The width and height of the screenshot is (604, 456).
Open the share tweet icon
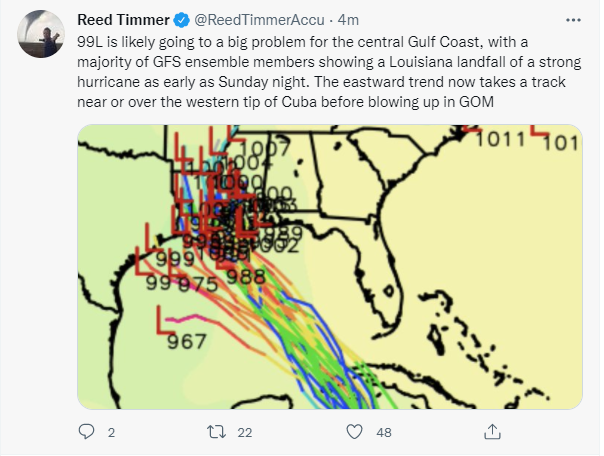click(492, 432)
